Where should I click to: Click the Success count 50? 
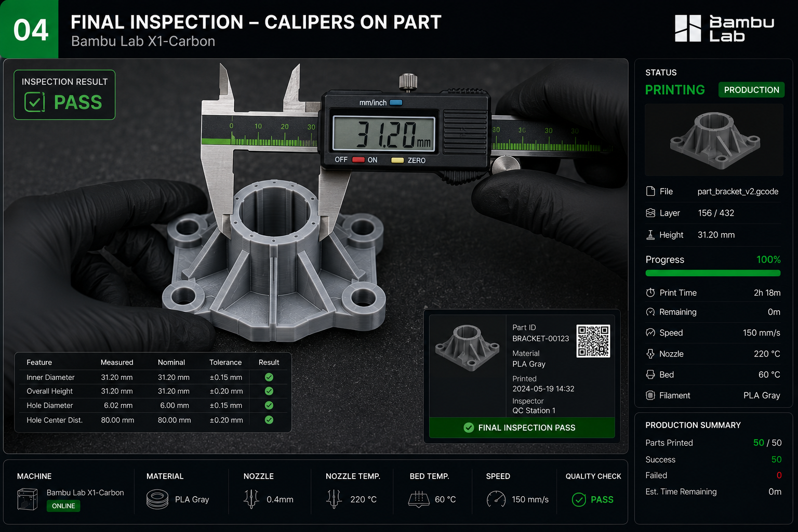pos(776,459)
